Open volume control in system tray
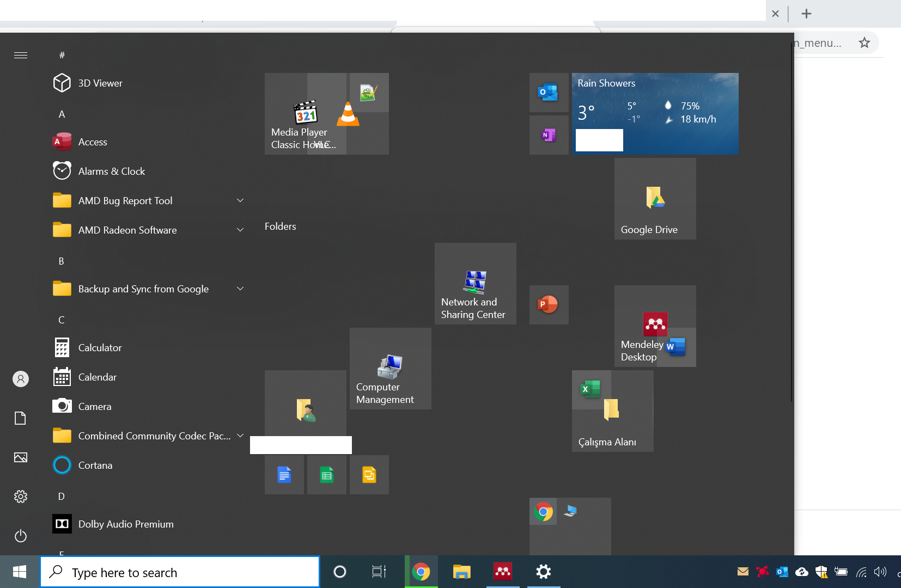This screenshot has height=588, width=901. [x=880, y=572]
